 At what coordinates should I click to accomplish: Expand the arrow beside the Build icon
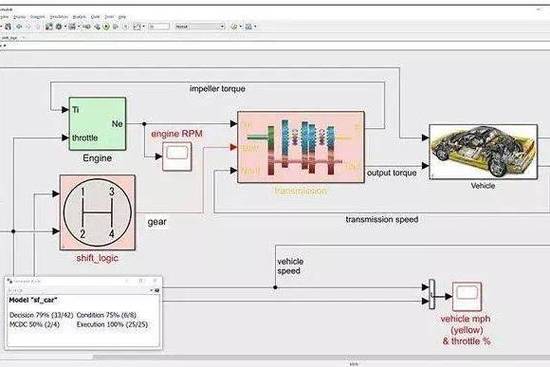pos(255,26)
